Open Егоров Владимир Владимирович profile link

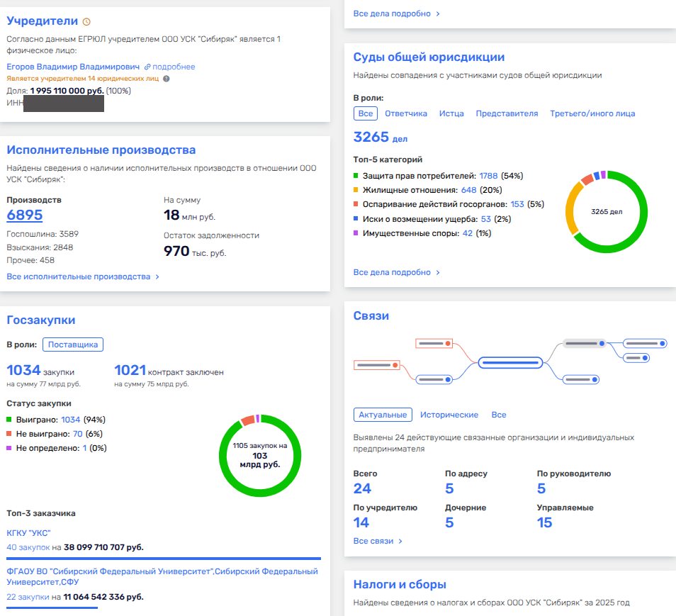(x=73, y=67)
